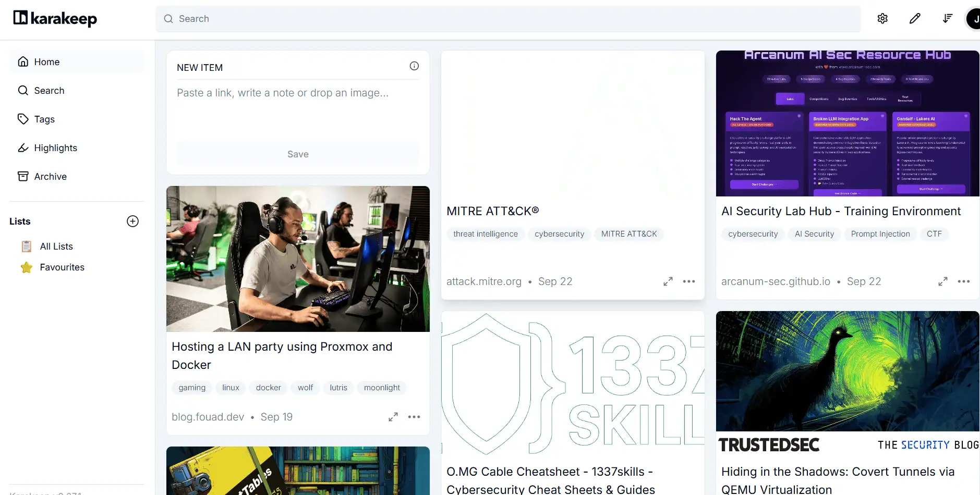
Task: Select the MITRE ATT&CK tag
Action: 629,234
